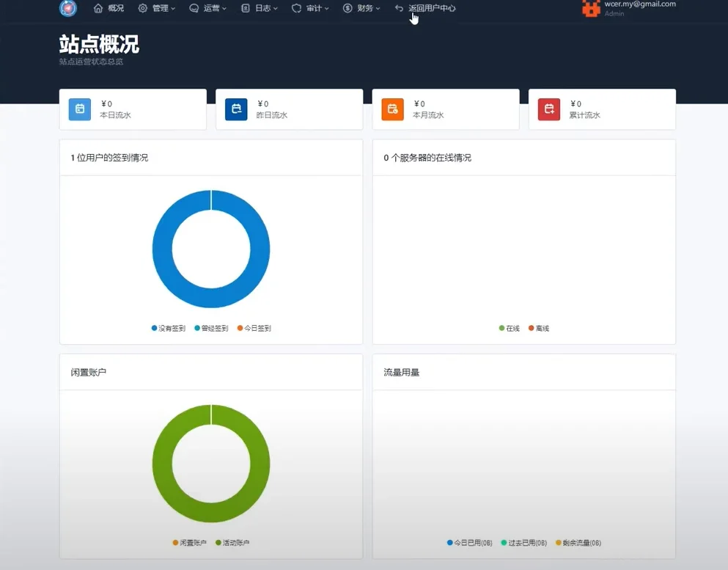Click the green 在线 legend color dot
This screenshot has height=570, width=728.
(x=501, y=328)
